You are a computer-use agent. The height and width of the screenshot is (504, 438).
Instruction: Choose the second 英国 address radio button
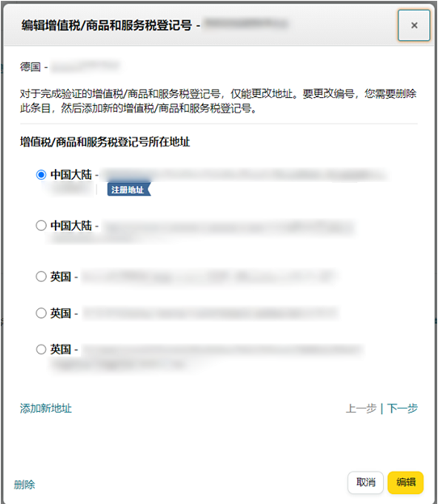[x=41, y=313]
